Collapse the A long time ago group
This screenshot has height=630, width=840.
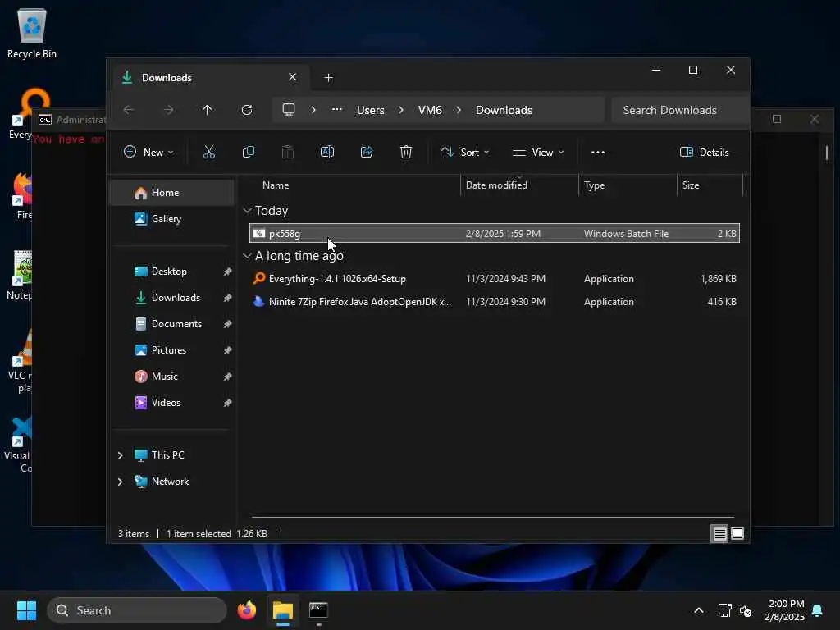[x=247, y=256]
